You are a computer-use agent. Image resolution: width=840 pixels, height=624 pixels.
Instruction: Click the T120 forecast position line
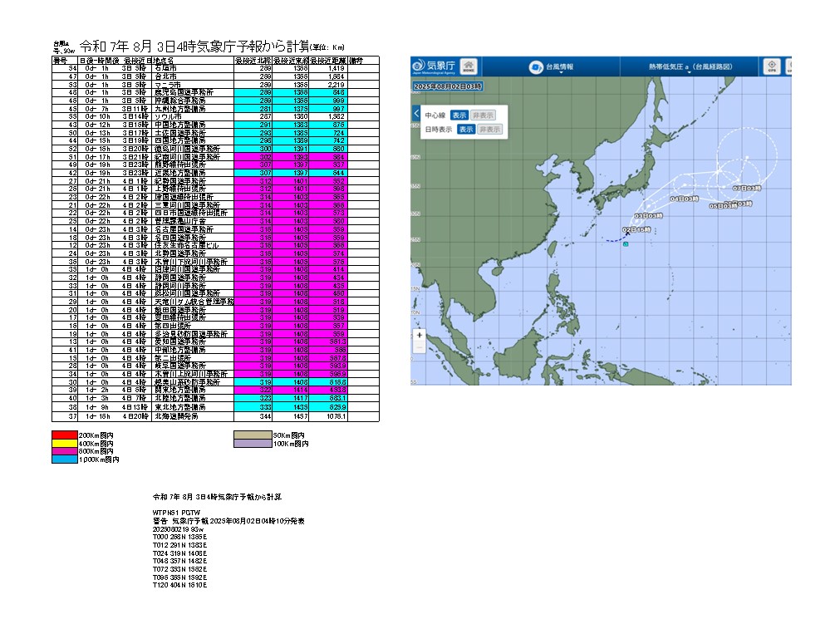(179, 585)
